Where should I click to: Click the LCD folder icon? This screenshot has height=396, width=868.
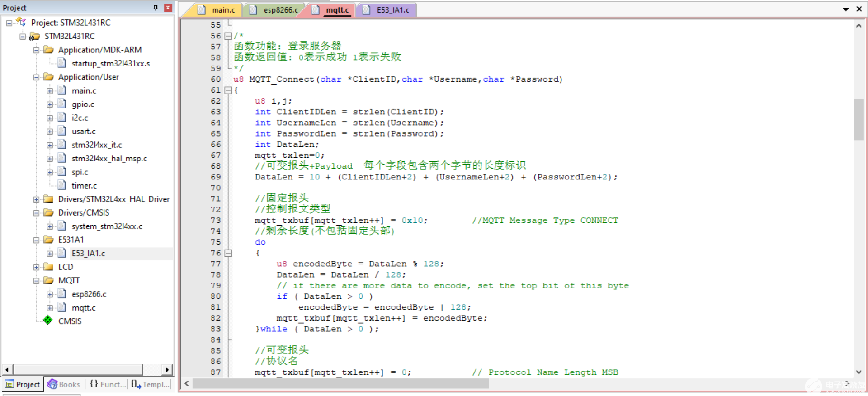[48, 267]
